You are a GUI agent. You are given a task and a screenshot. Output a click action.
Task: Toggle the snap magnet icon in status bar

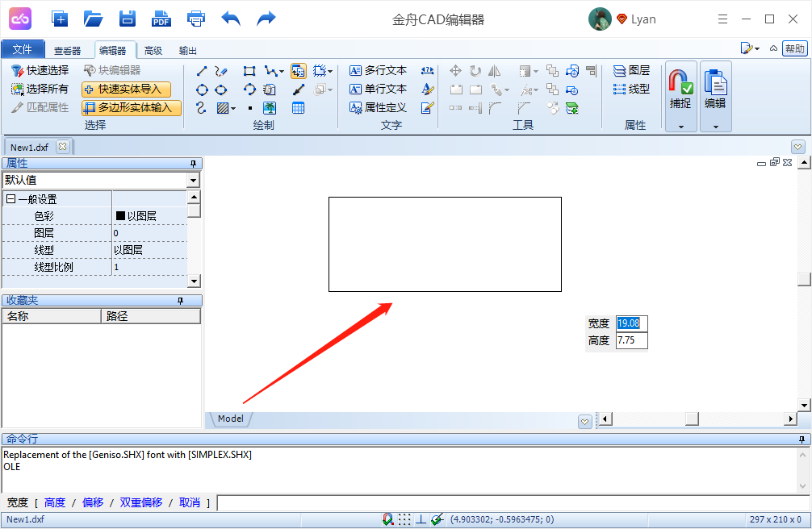point(388,519)
